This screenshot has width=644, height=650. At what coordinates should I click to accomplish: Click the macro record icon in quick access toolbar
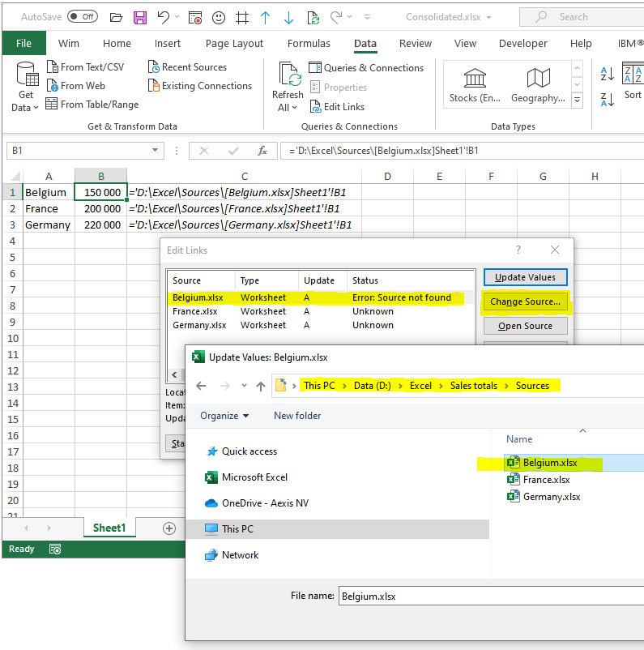[x=194, y=17]
